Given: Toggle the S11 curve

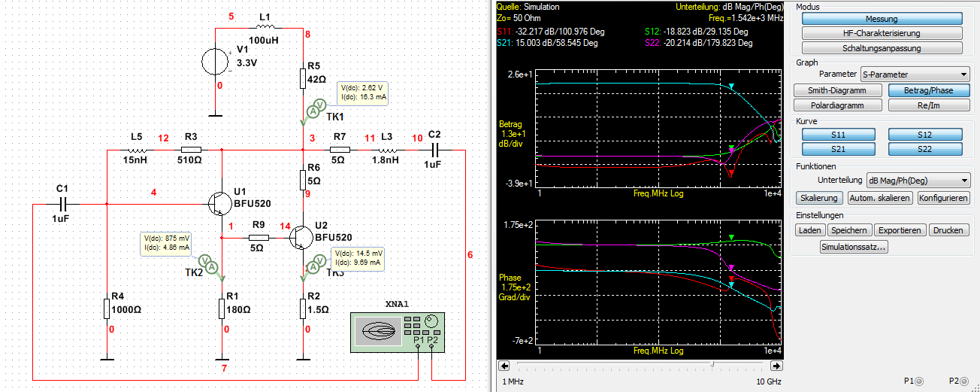Looking at the screenshot, I should pyautogui.click(x=838, y=134).
